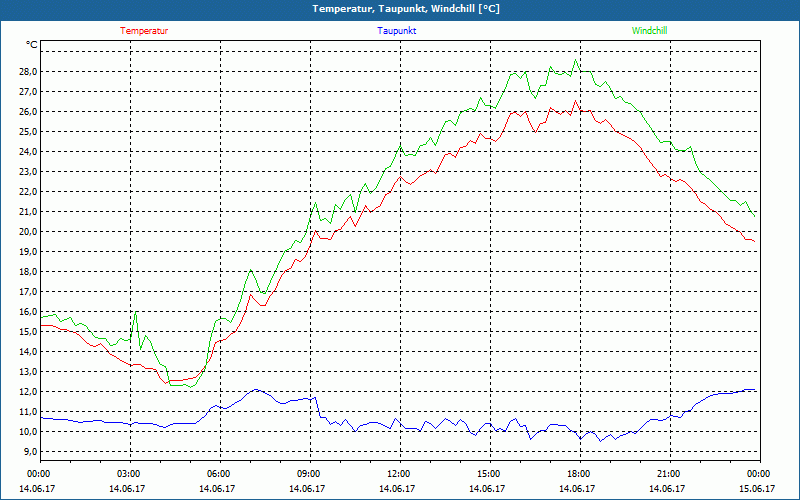
Task: Click the 12,0 y-axis value
Action: [29, 392]
